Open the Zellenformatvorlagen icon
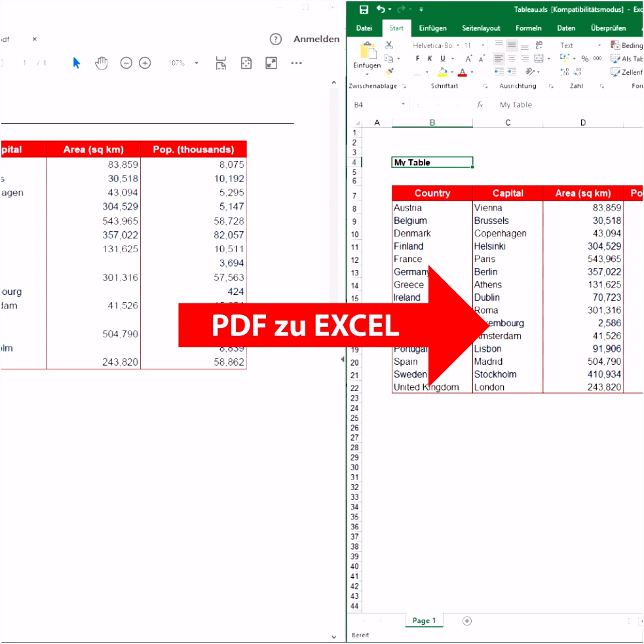Viewport: 644px width, 644px height. click(x=615, y=72)
